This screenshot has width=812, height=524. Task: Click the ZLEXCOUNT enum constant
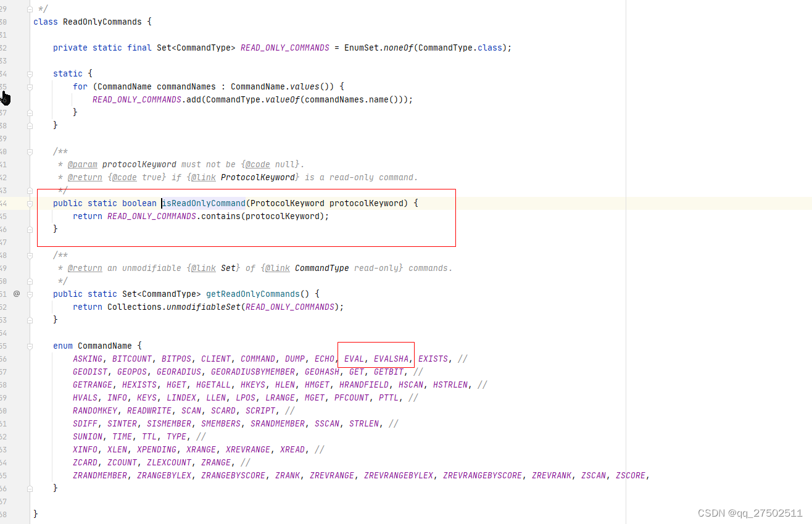169,462
